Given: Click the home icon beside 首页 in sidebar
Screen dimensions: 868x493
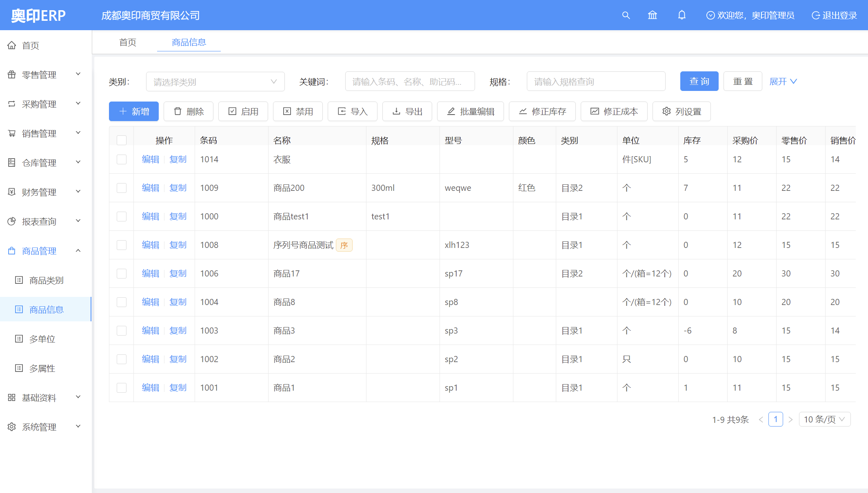Looking at the screenshot, I should tap(12, 45).
